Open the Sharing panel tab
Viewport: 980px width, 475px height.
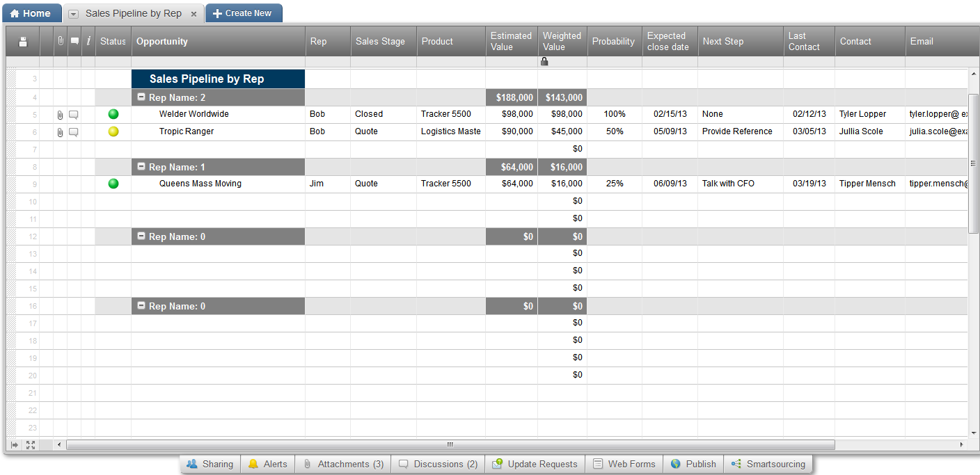(210, 464)
